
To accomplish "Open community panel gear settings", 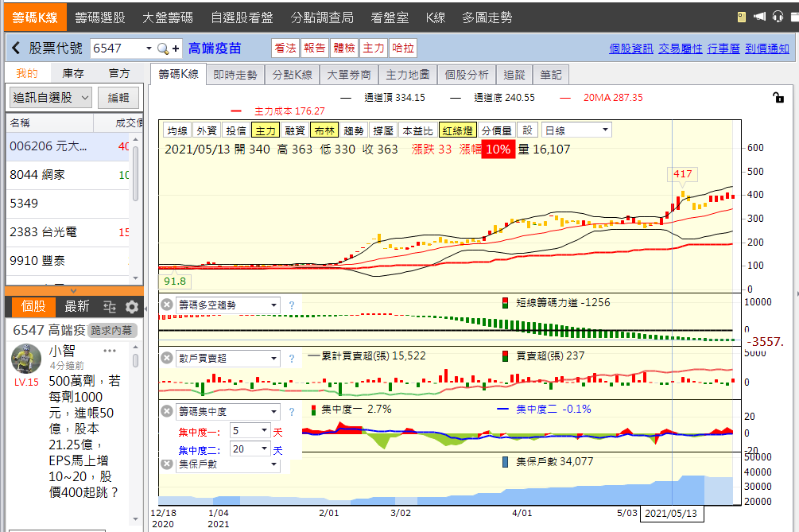I will 132,307.
